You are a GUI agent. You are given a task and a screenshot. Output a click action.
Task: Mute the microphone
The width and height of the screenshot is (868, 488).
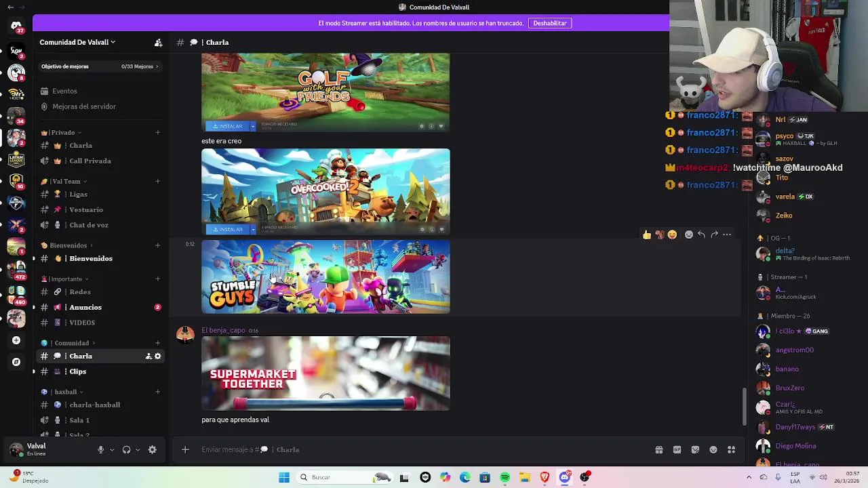(x=100, y=449)
